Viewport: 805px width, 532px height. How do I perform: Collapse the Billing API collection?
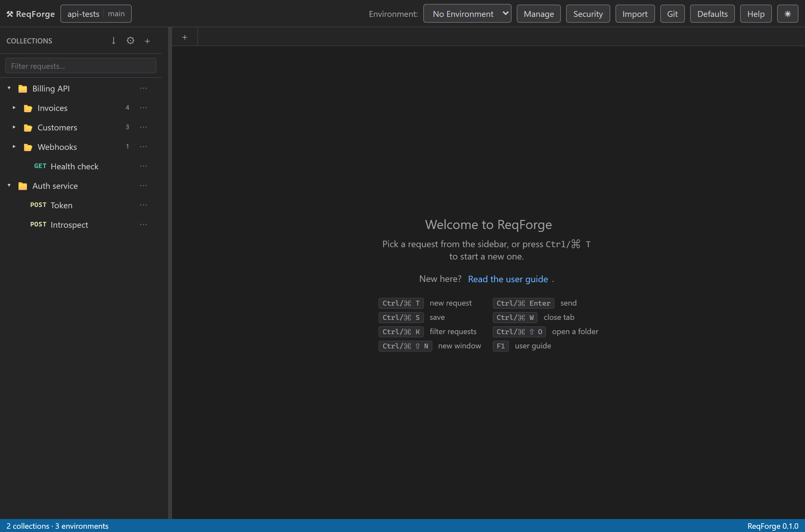coord(9,88)
